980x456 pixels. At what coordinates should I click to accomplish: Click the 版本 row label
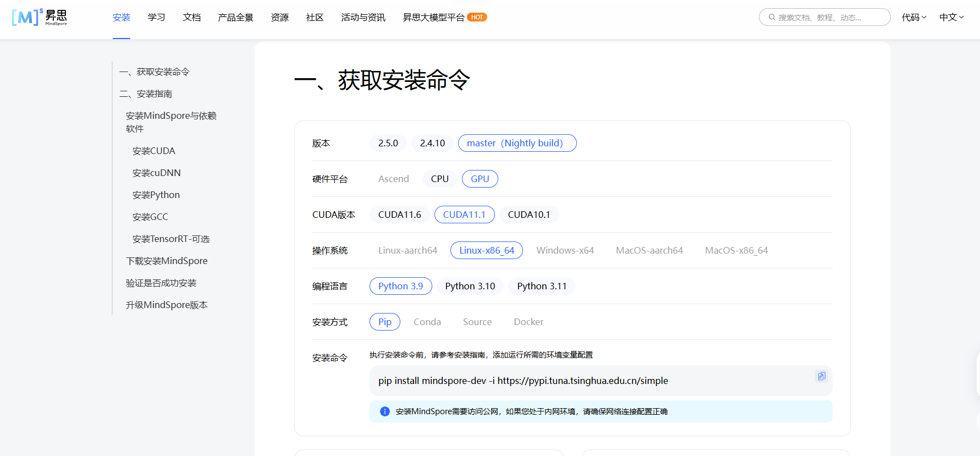click(x=321, y=143)
